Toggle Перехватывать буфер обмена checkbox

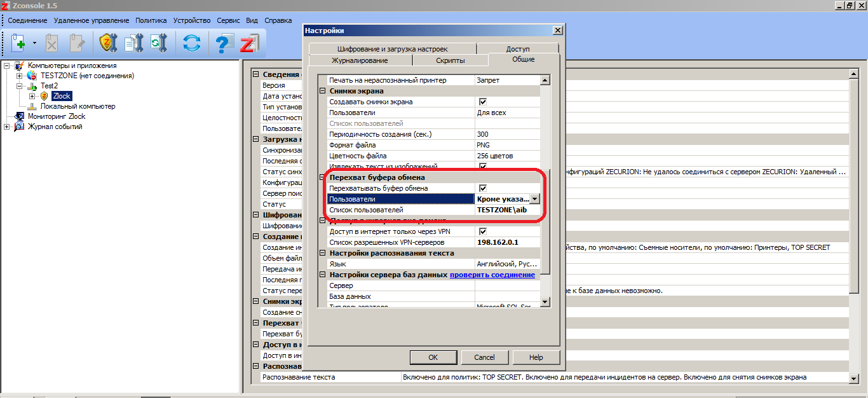coord(482,188)
